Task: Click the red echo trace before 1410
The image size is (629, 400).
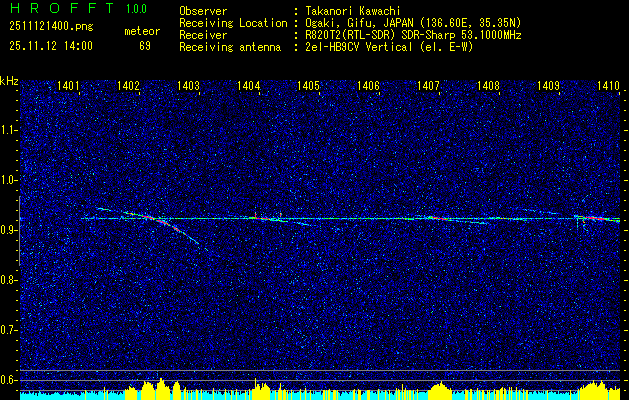Action: pyautogui.click(x=595, y=218)
